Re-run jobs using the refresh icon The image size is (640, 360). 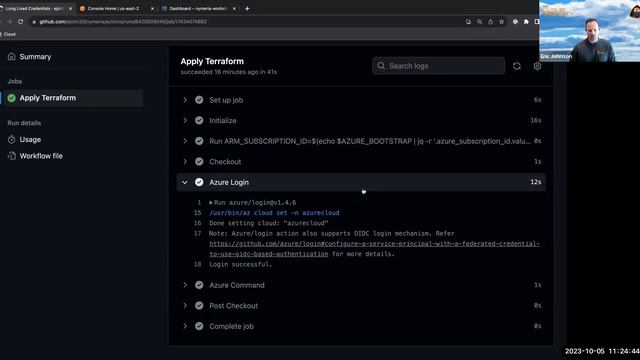pos(517,66)
